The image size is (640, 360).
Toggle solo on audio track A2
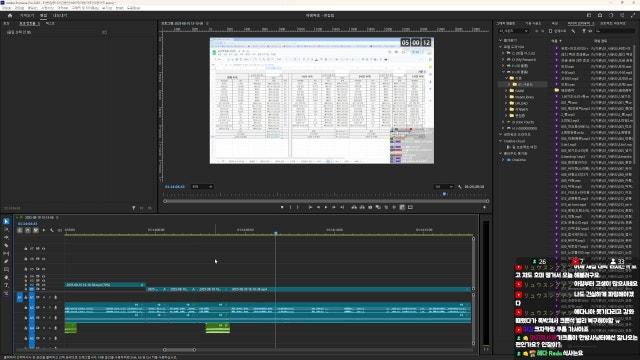[x=50, y=308]
